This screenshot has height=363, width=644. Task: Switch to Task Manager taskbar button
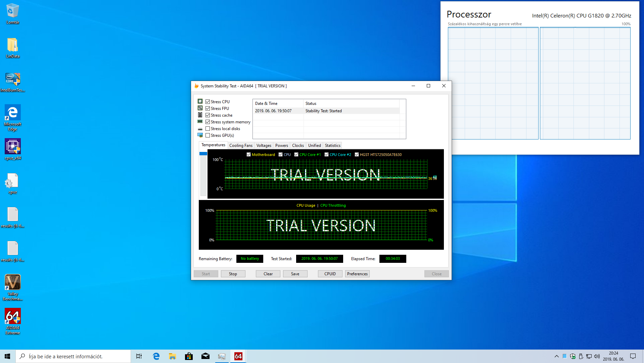(222, 356)
